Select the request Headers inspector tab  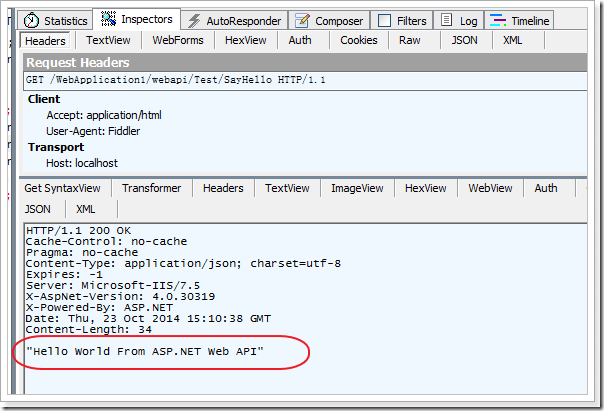pos(45,40)
